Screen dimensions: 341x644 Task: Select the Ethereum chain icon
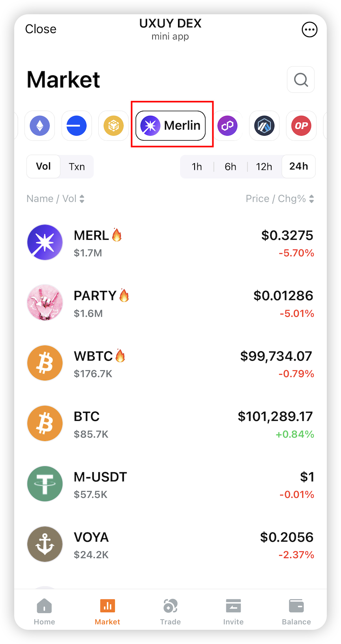(40, 126)
